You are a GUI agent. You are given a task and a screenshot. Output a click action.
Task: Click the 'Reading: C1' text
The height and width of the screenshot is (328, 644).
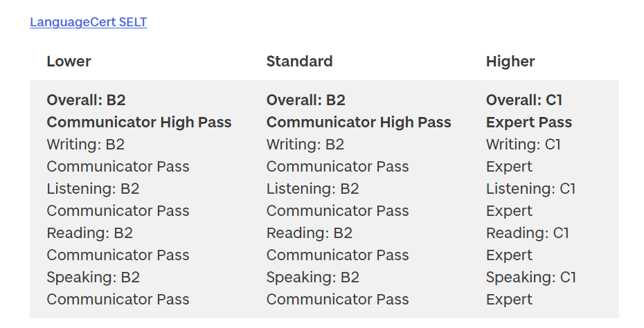coord(527,233)
